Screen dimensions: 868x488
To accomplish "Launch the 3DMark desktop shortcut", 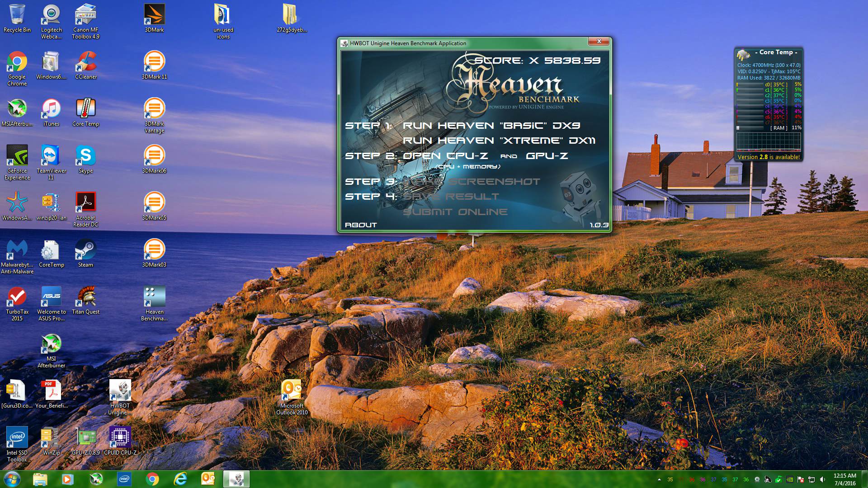I will pos(154,19).
